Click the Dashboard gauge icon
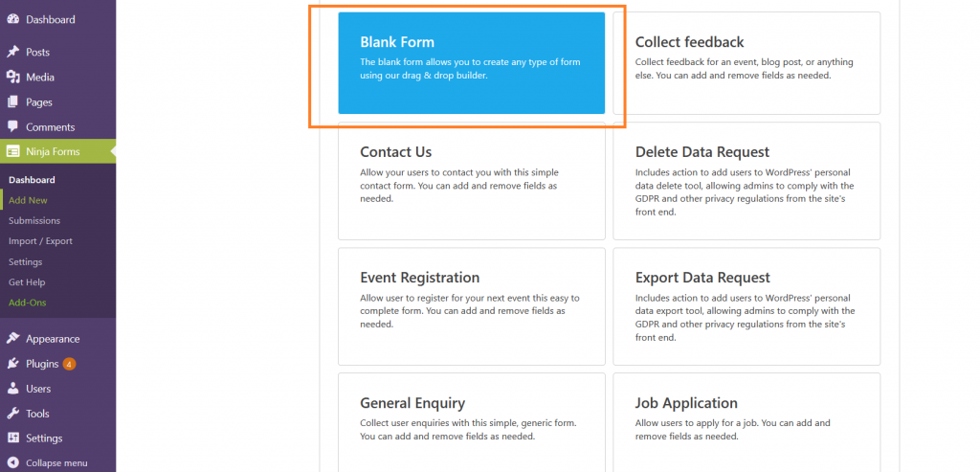 pos(12,19)
